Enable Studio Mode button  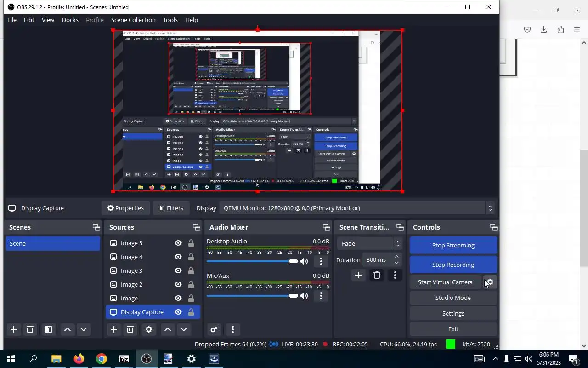453,298
